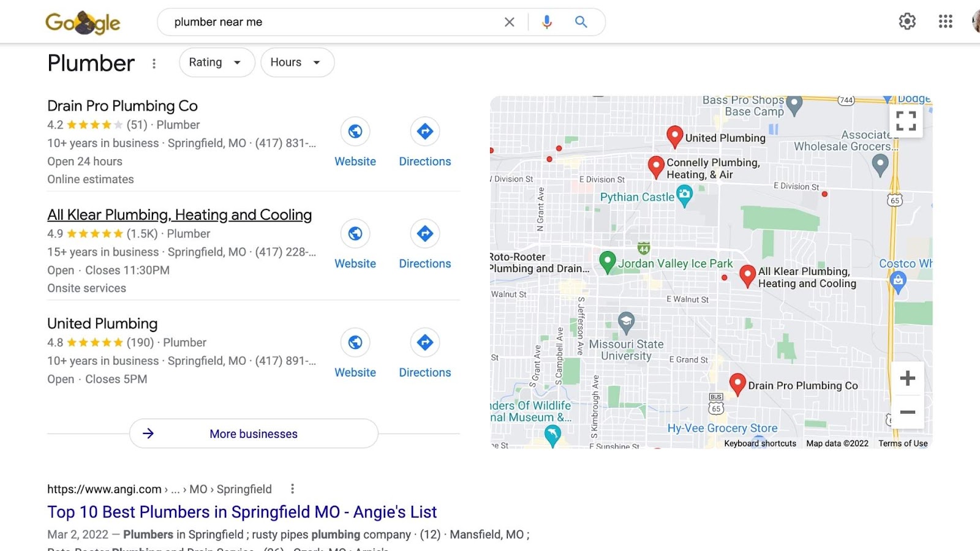Zoom out on the map with minus button
Image resolution: width=980 pixels, height=551 pixels.
tap(908, 412)
